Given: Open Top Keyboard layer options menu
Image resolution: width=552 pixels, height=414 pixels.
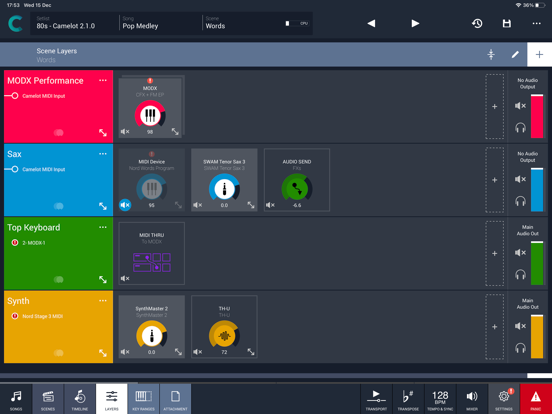Looking at the screenshot, I should 103,227.
